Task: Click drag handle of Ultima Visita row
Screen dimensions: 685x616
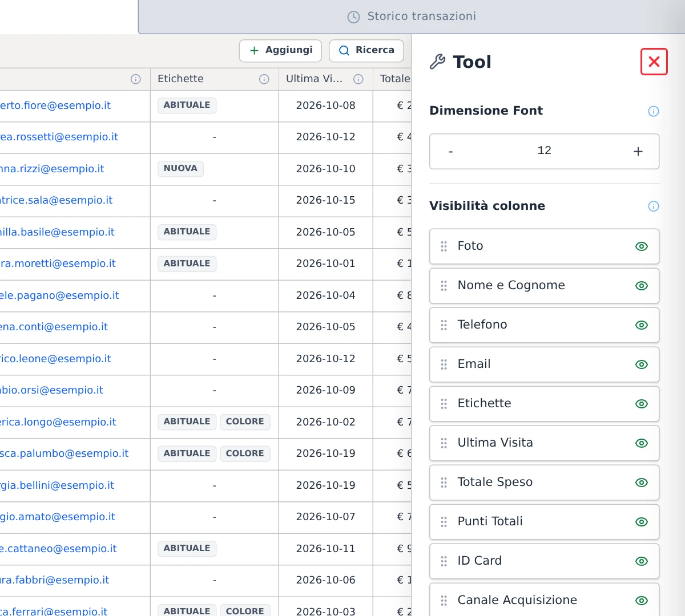Action: [444, 443]
